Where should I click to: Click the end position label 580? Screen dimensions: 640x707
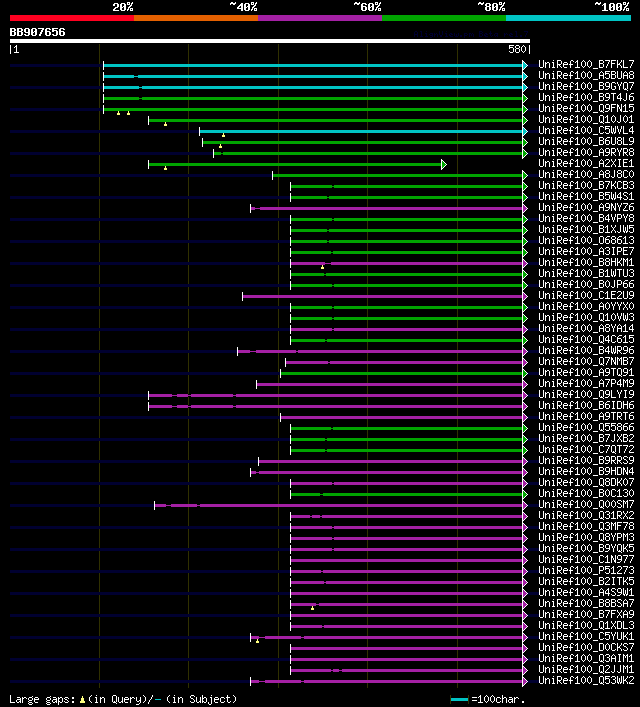tap(517, 49)
